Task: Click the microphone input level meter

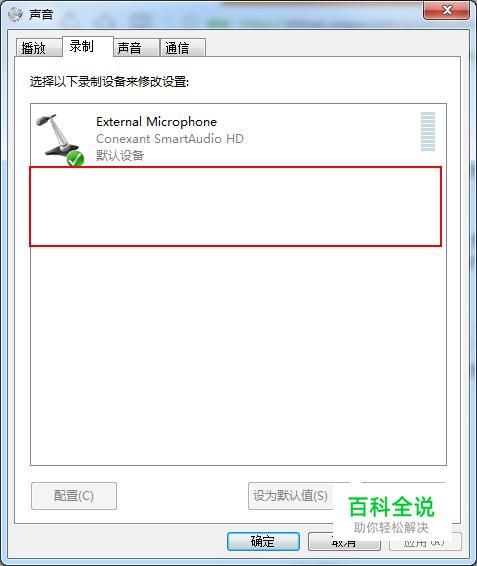Action: click(428, 132)
